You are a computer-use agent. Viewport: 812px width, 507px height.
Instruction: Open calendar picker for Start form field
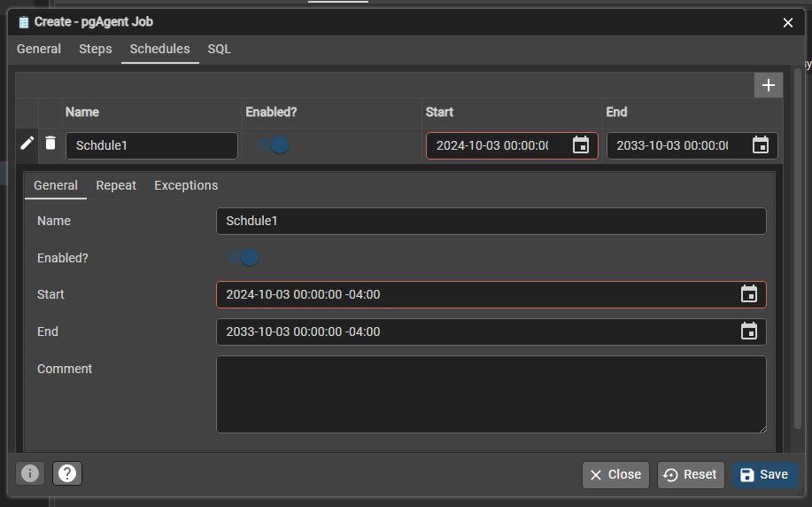click(749, 294)
